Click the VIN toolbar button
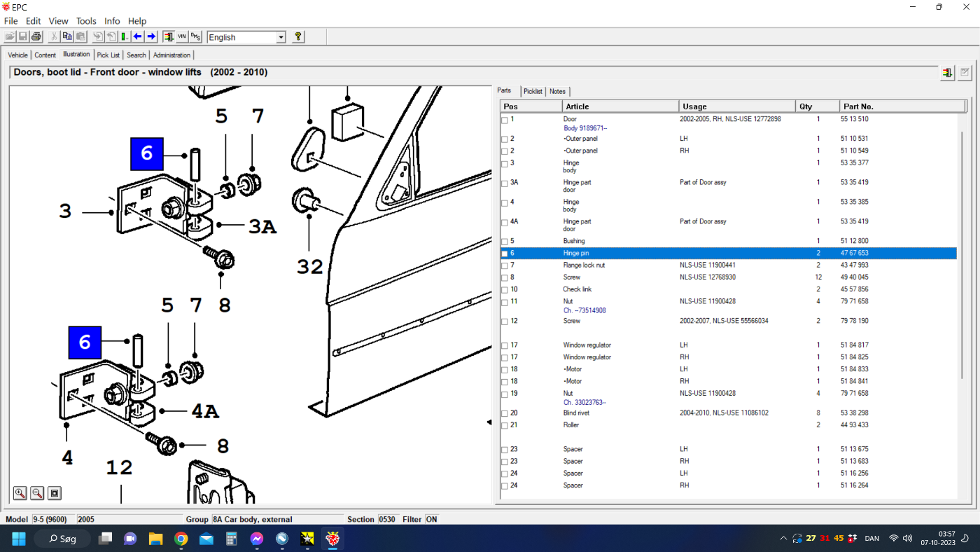Image resolution: width=980 pixels, height=552 pixels. (182, 36)
